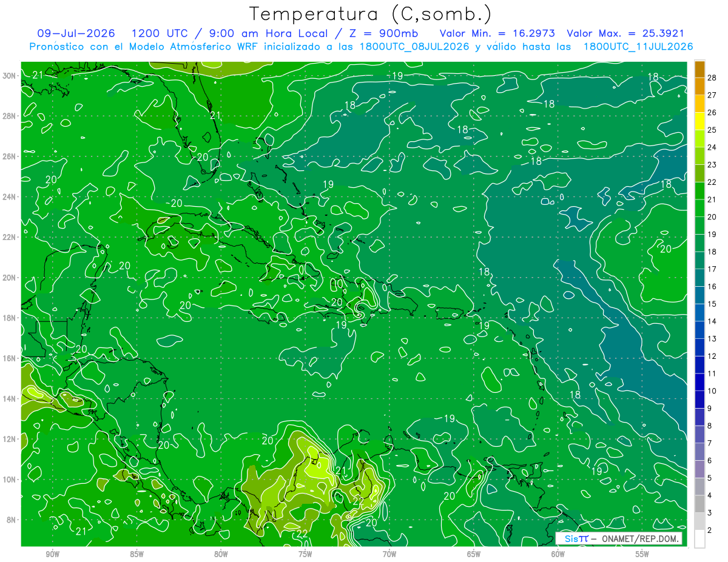Click the longitude axis label '70W'
Viewport: 728px width, 562px height.
tap(389, 554)
